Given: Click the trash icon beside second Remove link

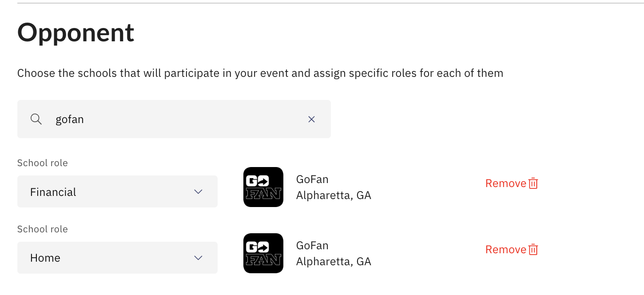Looking at the screenshot, I should pyautogui.click(x=533, y=249).
